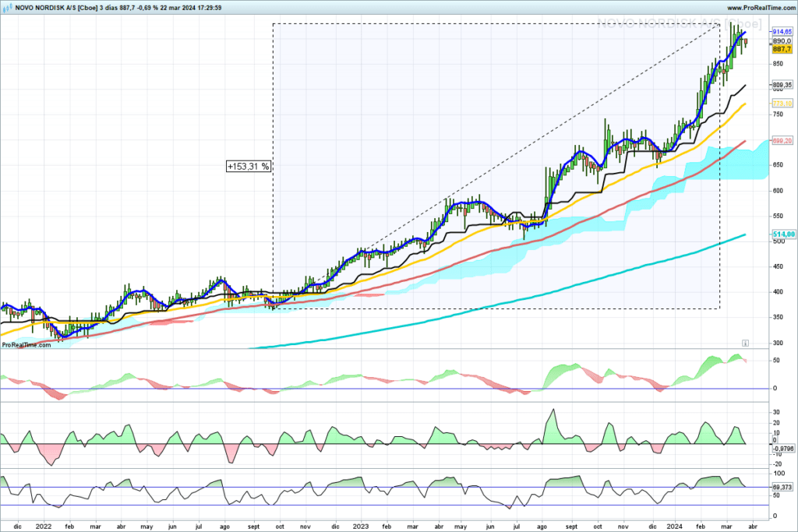The height and width of the screenshot is (532, 798).
Task: Click the yellow 773,10 moving average label
Action: (782, 104)
